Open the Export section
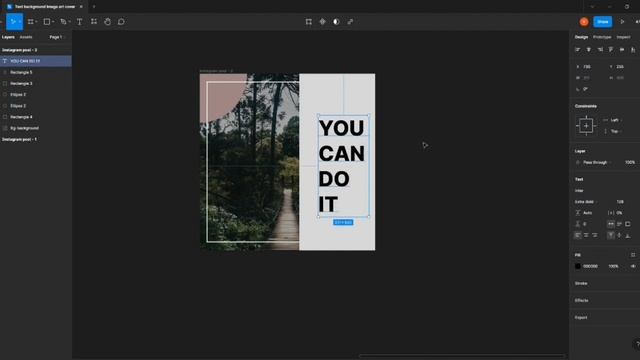The width and height of the screenshot is (640, 360). [581, 318]
